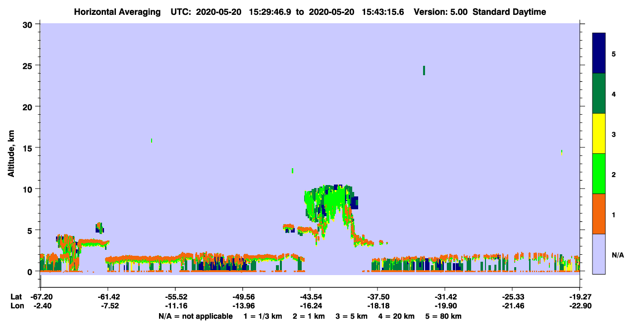Click legend entry '4 = 20 km'
Viewport: 644px width, 330px height.
(397, 316)
